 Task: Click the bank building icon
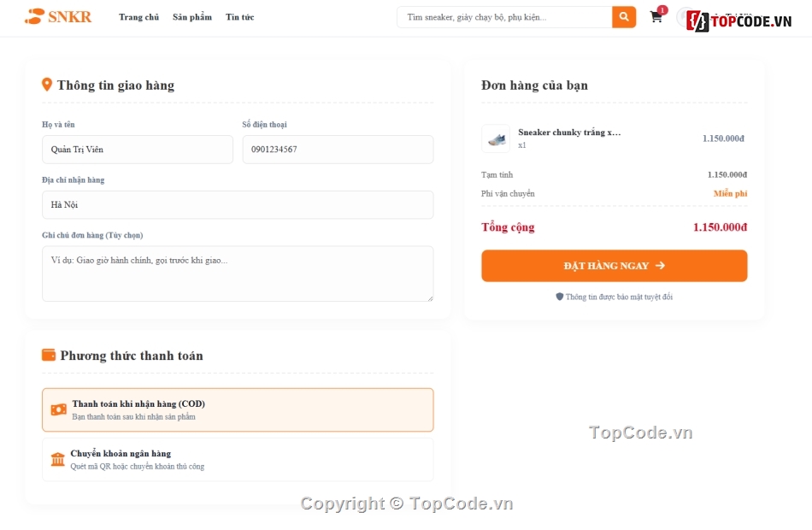pos(57,459)
